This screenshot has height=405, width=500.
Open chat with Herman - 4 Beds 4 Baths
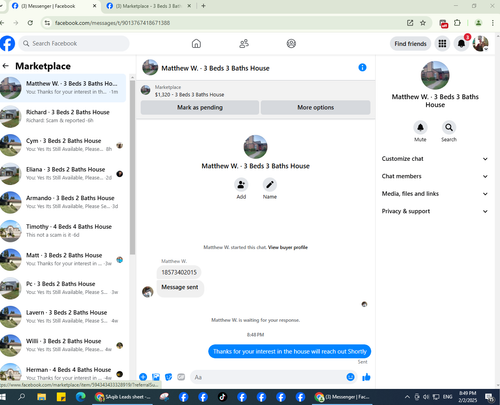(x=63, y=373)
